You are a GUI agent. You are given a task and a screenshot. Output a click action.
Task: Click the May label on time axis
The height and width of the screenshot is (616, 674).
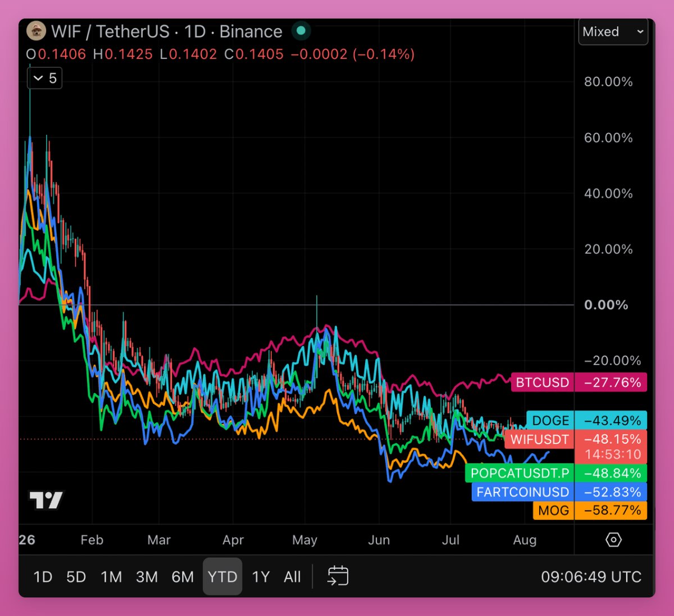304,540
